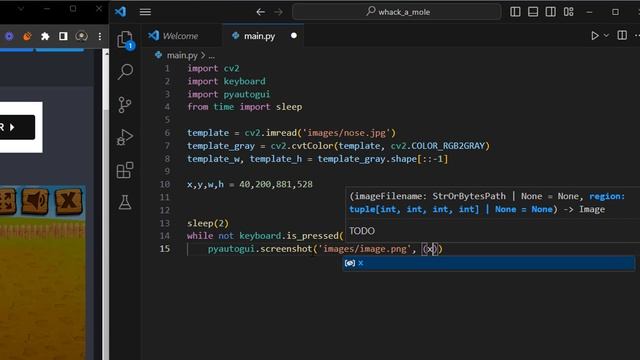Screen dimensions: 640x360
Task: Click sleep(2) on line 13
Action: [x=208, y=223]
